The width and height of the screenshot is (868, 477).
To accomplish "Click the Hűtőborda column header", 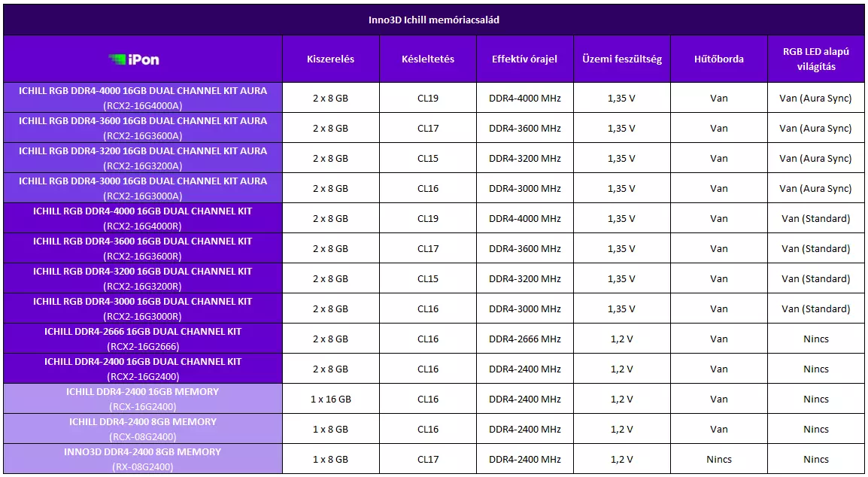I will pyautogui.click(x=719, y=59).
